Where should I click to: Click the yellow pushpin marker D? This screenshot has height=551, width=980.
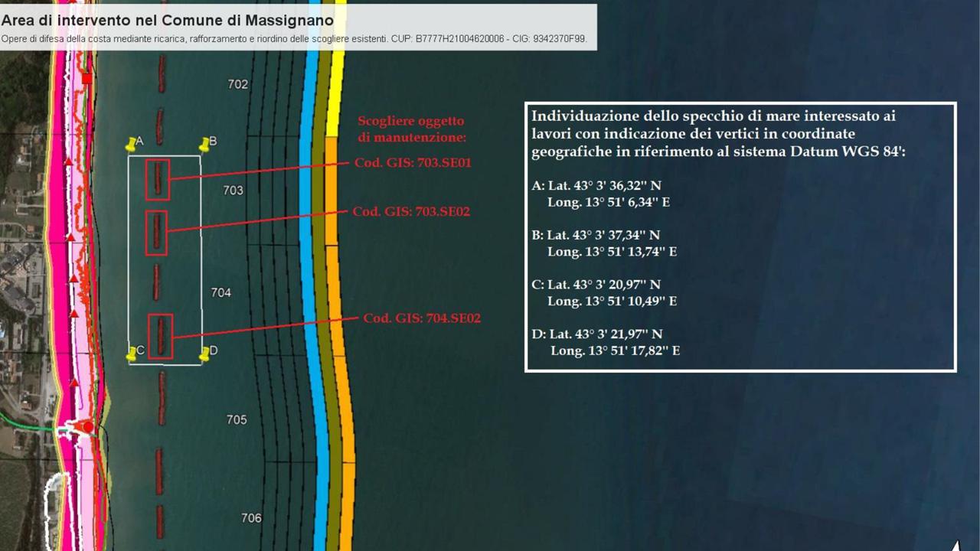pos(204,354)
